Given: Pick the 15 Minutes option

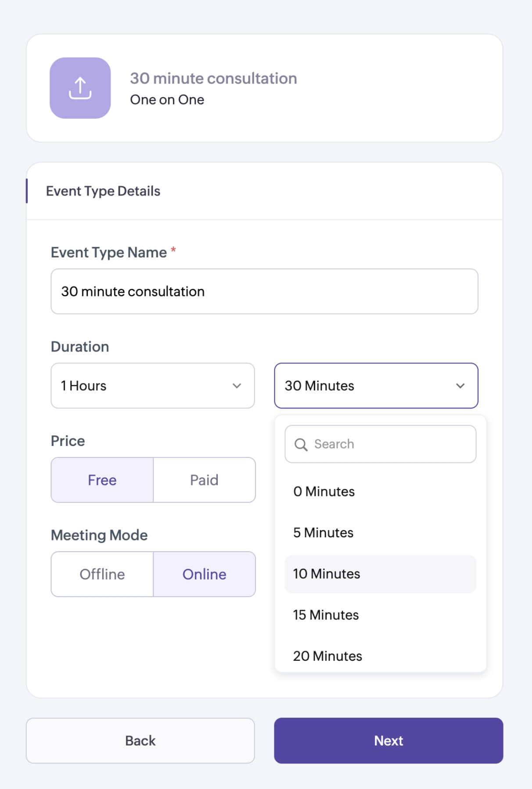Looking at the screenshot, I should pos(326,615).
